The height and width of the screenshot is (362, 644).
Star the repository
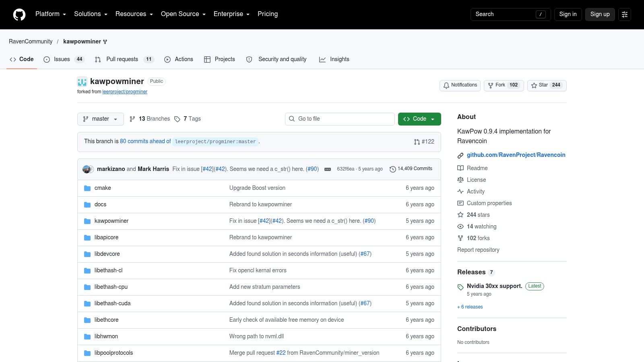(x=547, y=85)
